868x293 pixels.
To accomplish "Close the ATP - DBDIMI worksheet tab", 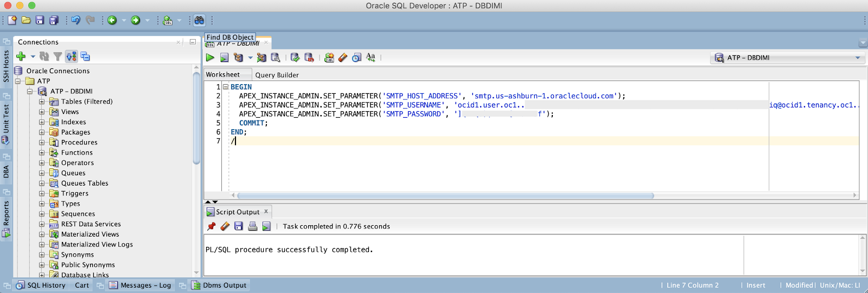I will click(266, 42).
